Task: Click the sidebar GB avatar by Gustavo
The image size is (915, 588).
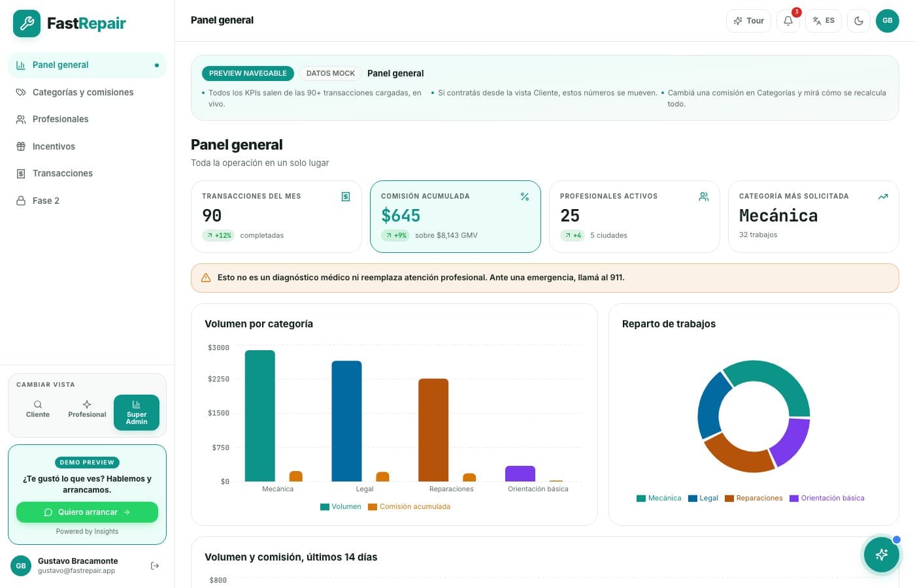Action: [21, 566]
